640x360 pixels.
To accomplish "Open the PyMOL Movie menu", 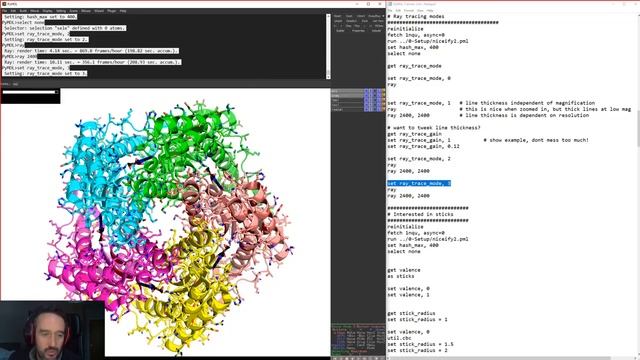I will click(x=35, y=11).
